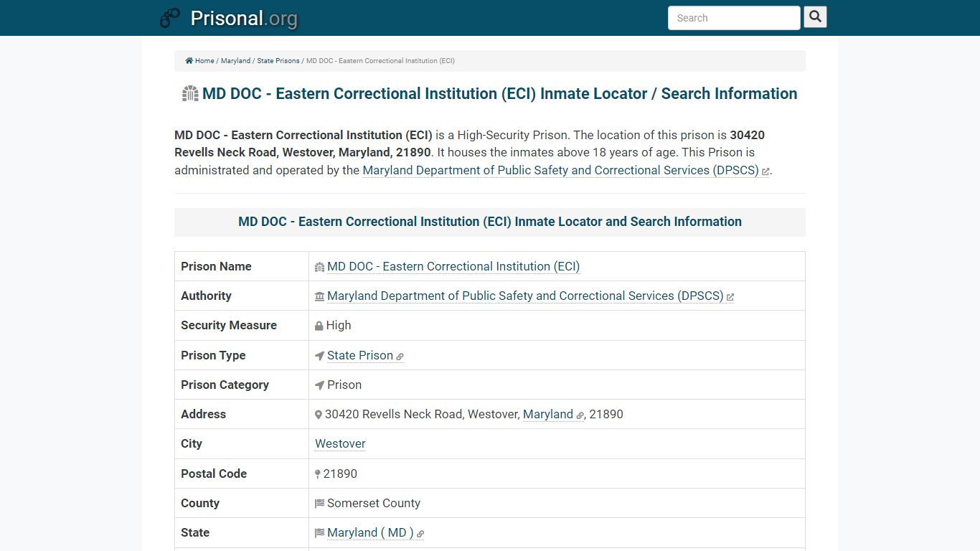The width and height of the screenshot is (980, 551).
Task: Select the Authority row label
Action: [x=206, y=296]
